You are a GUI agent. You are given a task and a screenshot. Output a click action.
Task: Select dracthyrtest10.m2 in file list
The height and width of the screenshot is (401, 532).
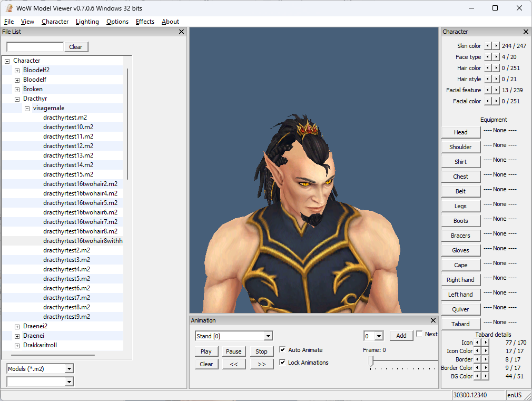coord(68,127)
